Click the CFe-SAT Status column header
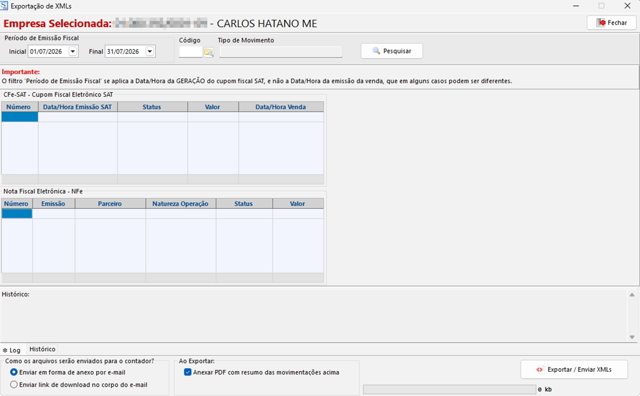640x396 pixels. pyautogui.click(x=152, y=107)
